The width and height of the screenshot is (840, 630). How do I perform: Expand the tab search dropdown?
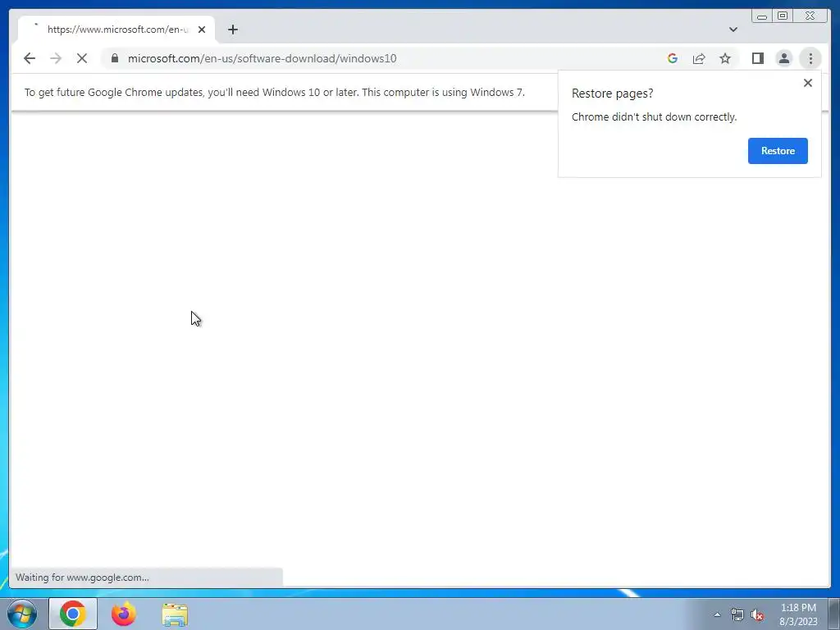coord(733,30)
